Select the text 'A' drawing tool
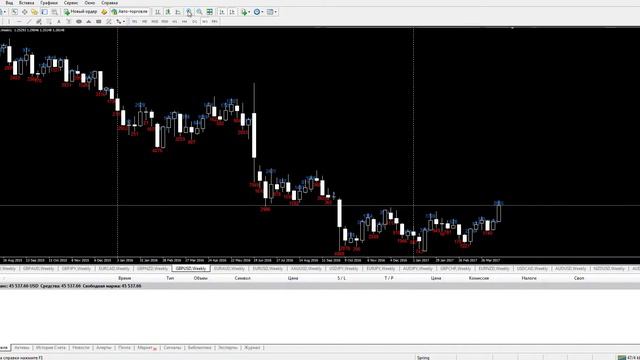640x360 pixels. coord(59,21)
